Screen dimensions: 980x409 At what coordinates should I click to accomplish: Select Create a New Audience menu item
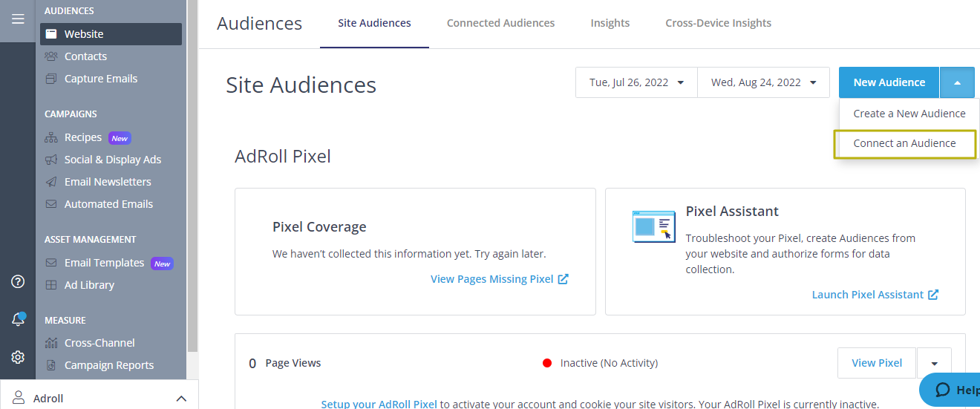[909, 114]
